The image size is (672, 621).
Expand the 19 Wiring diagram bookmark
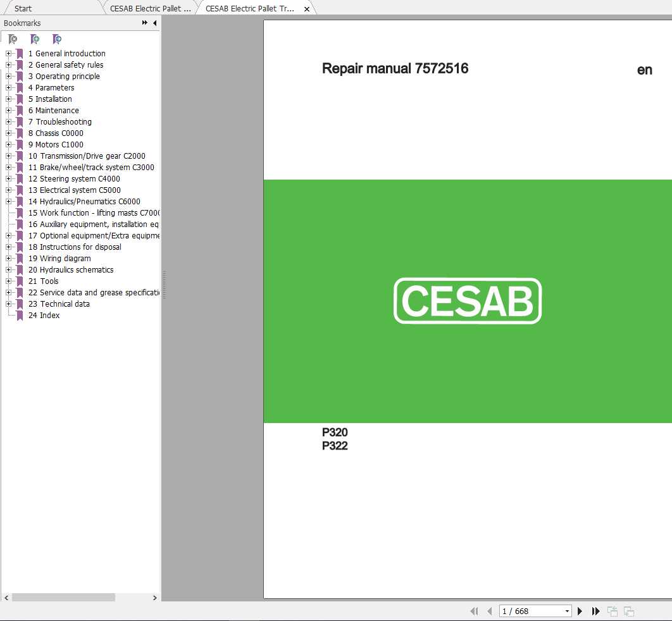pos(9,258)
